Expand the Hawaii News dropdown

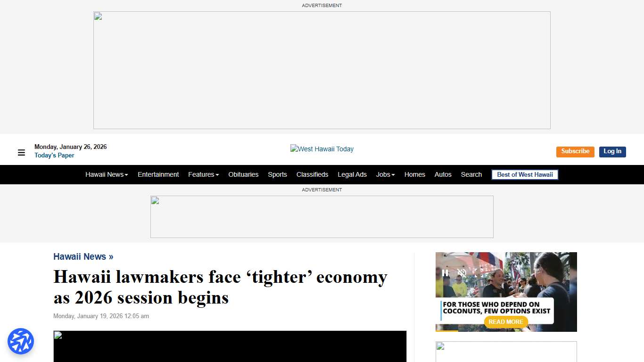(x=107, y=174)
